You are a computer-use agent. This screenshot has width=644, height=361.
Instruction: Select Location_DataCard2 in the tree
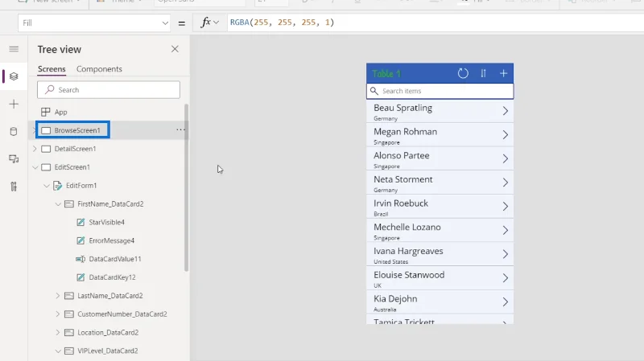click(x=108, y=333)
